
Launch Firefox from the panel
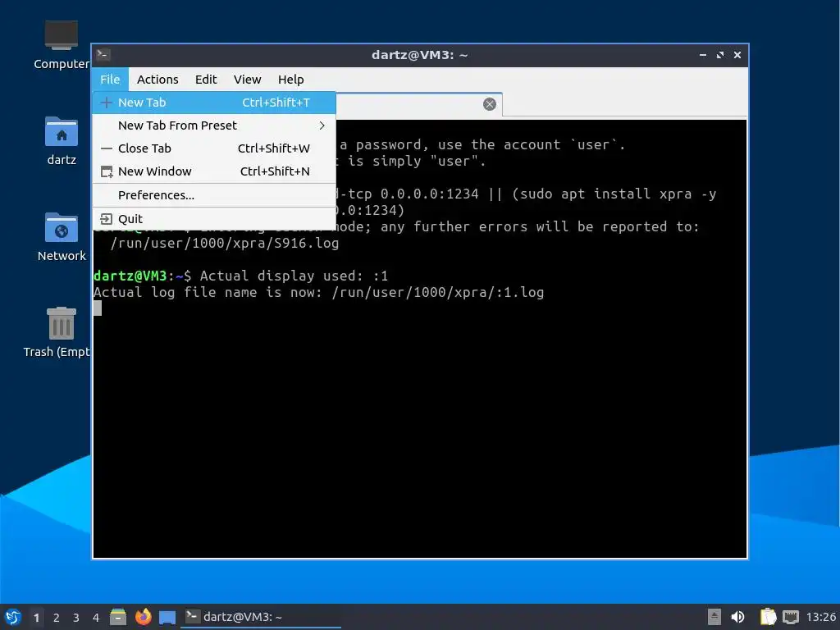[x=143, y=617]
